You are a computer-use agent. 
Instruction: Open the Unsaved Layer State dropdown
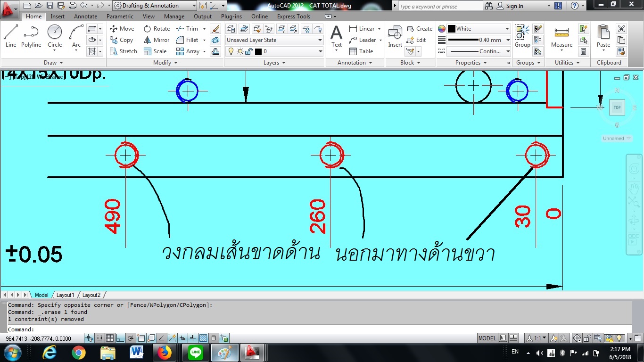pyautogui.click(x=274, y=40)
